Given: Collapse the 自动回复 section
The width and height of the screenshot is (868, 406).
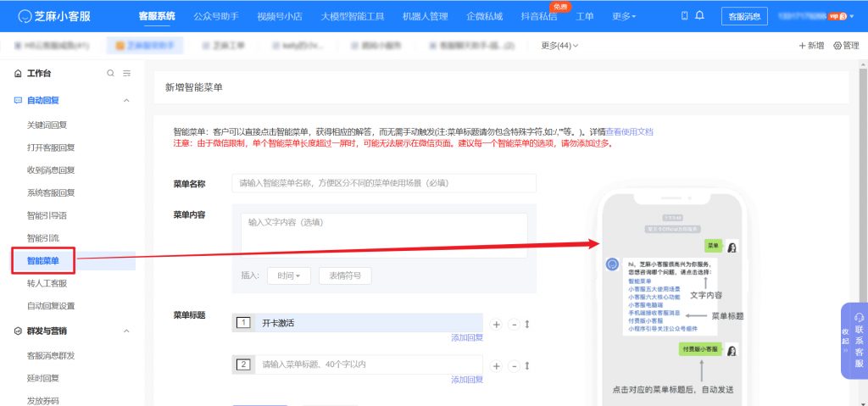Looking at the screenshot, I should 126,100.
